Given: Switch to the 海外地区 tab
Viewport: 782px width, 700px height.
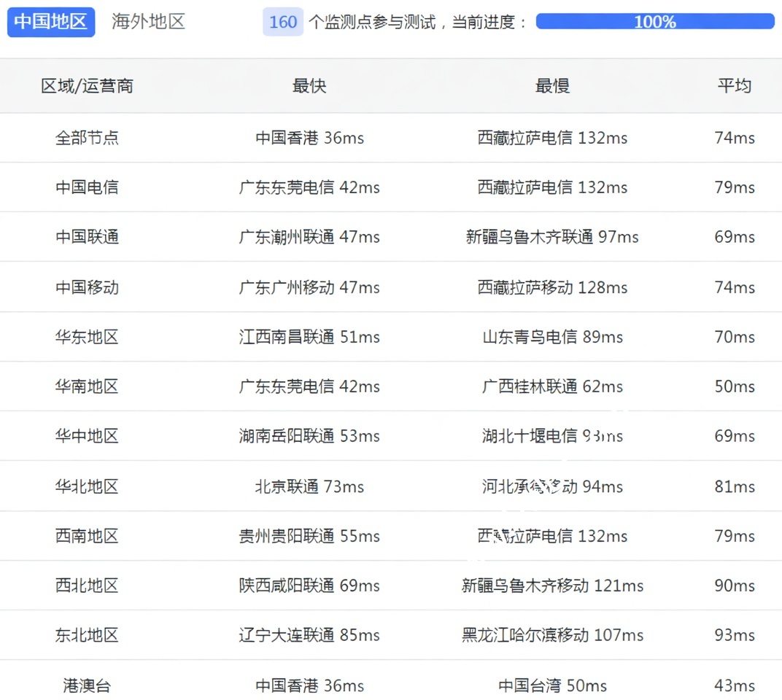Looking at the screenshot, I should click(x=148, y=22).
